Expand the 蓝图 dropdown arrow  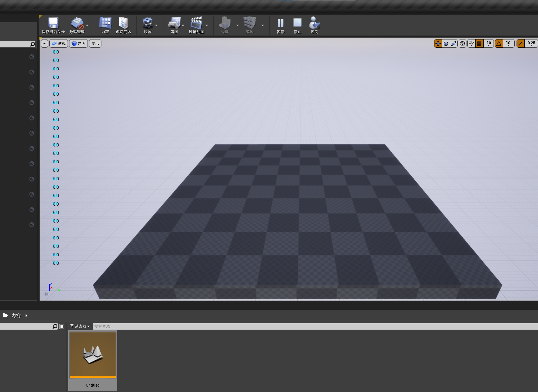pyautogui.click(x=183, y=25)
